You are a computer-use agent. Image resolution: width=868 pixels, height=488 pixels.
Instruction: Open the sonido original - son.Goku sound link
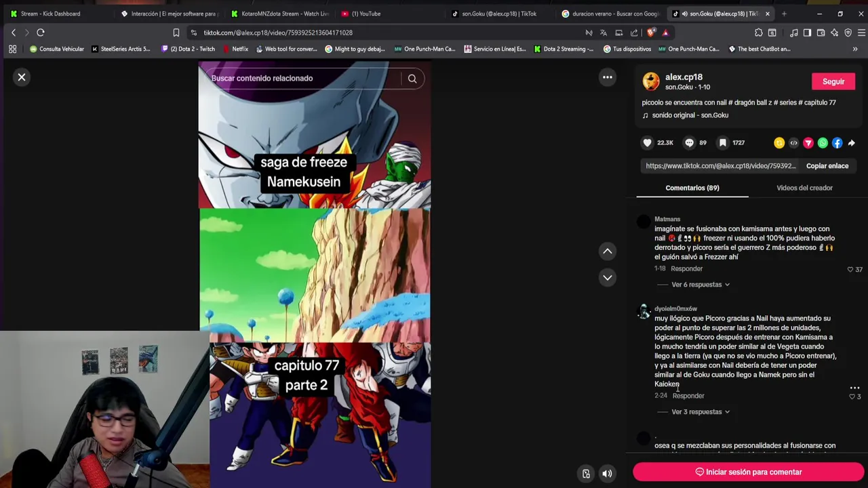[x=690, y=115]
